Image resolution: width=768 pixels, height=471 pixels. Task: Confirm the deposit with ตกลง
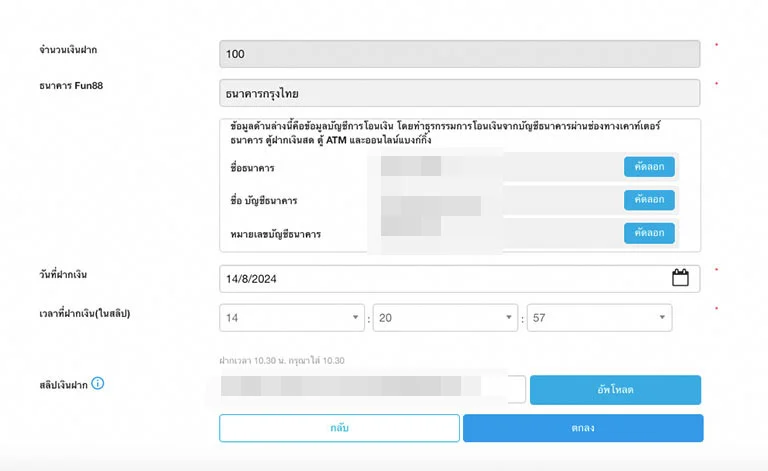[x=583, y=428]
